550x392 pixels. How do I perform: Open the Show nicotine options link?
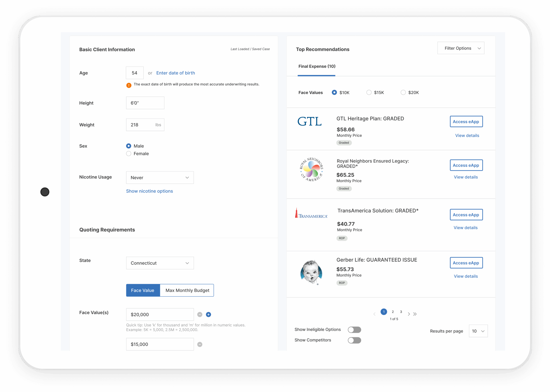149,191
